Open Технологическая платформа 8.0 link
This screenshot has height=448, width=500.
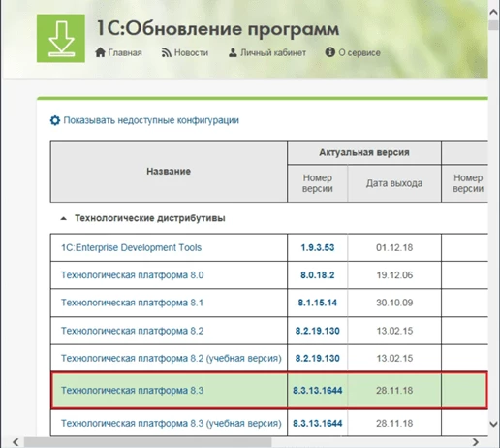point(133,275)
